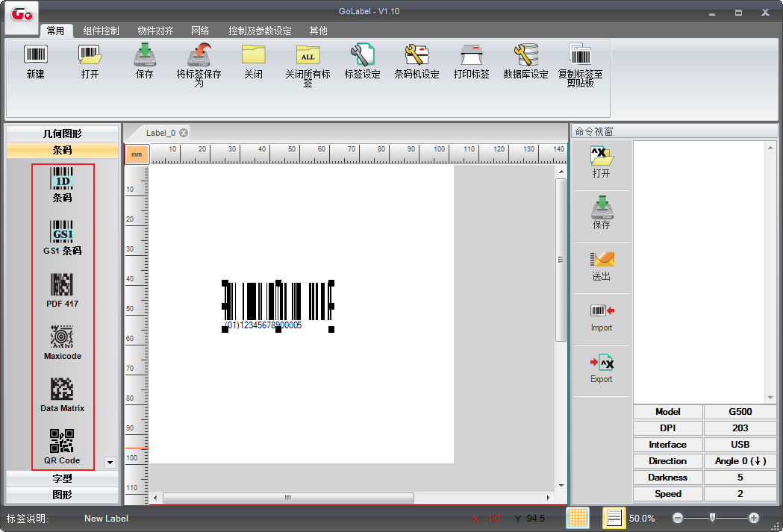This screenshot has width=783, height=532.
Task: Toggle the page view button beside 50.0%
Action: [614, 518]
